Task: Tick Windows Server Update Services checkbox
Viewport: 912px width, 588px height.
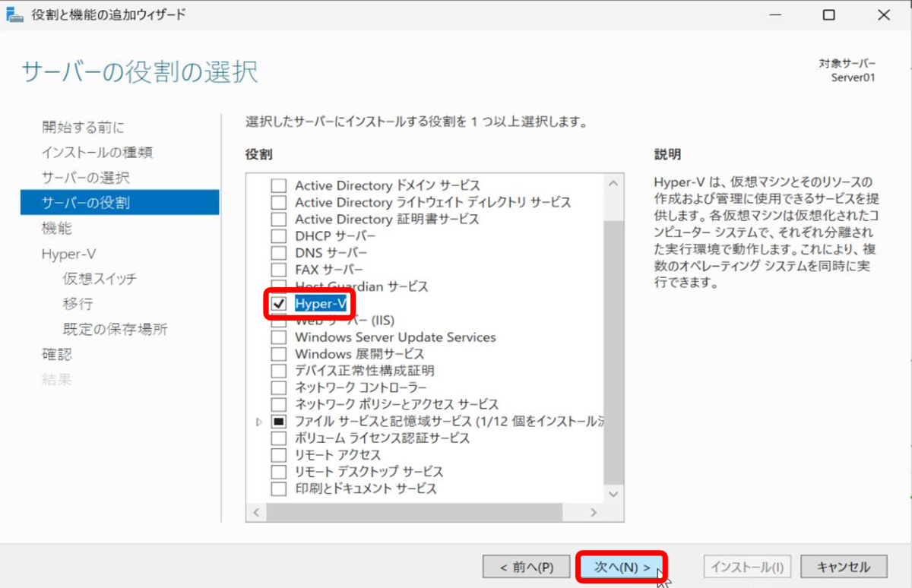Action: pyautogui.click(x=279, y=337)
